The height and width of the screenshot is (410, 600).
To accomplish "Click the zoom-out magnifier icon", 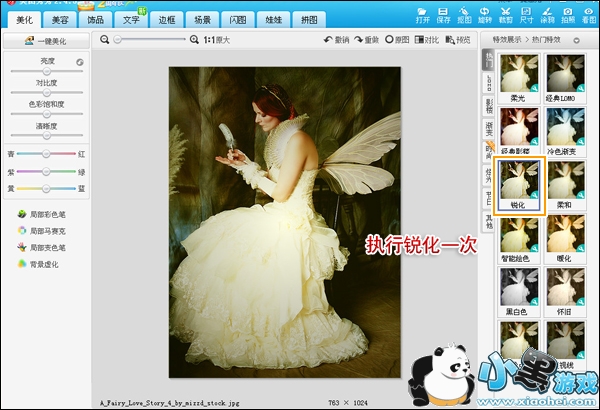I will pos(105,39).
